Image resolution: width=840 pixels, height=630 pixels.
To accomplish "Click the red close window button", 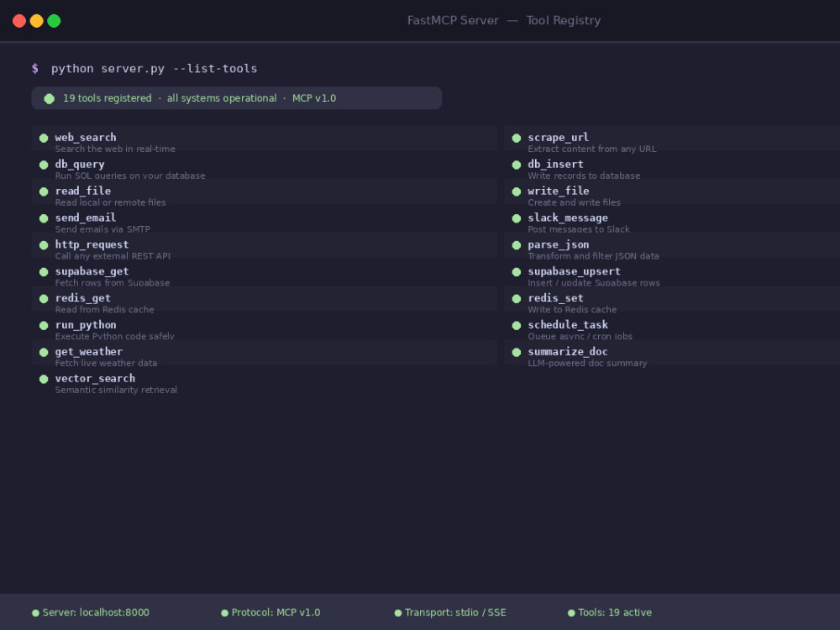I will (x=19, y=21).
